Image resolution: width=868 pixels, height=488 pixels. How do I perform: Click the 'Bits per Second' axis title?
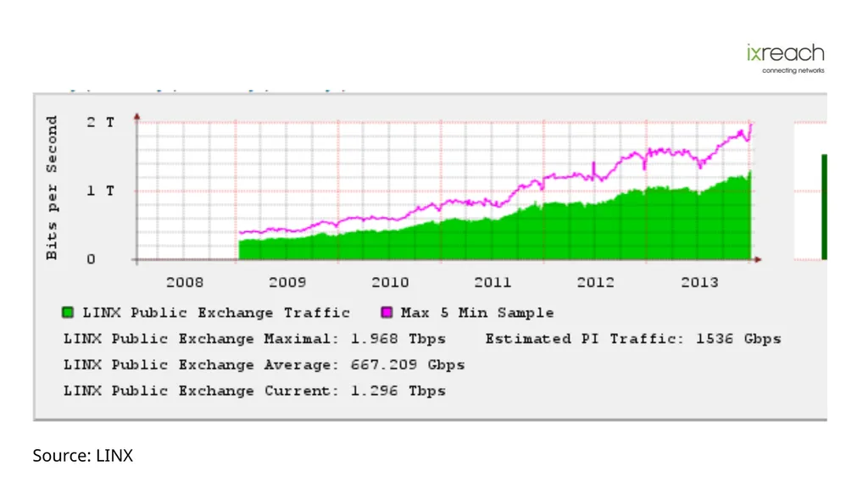coord(52,187)
